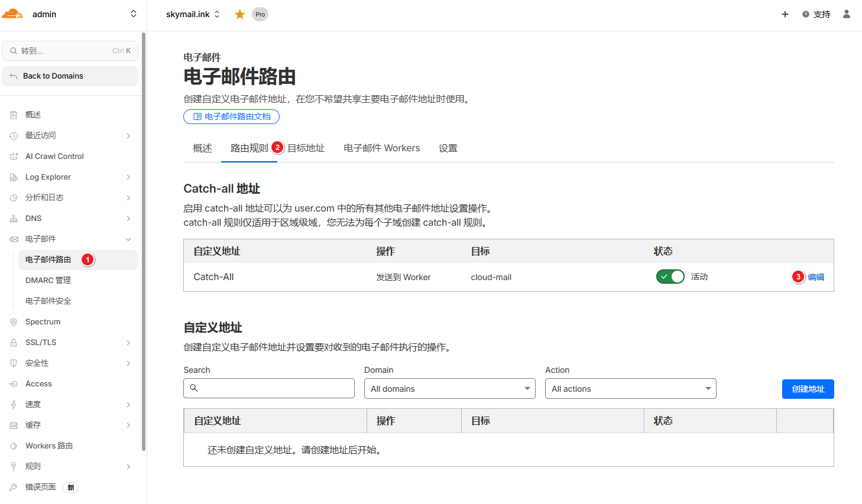Click the Workers 路由 icon in sidebar

[14, 446]
